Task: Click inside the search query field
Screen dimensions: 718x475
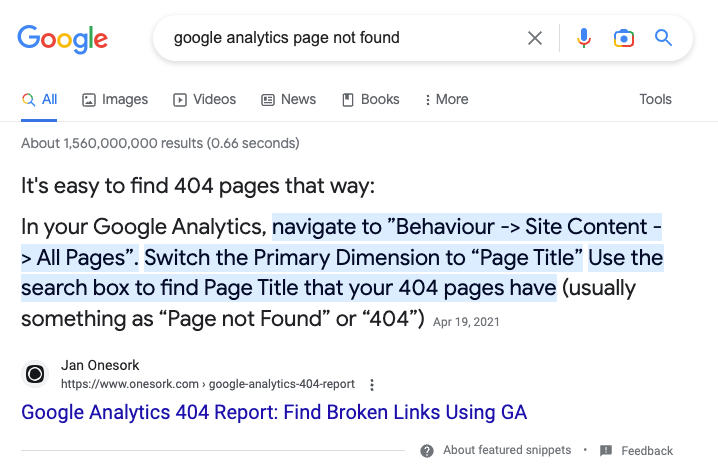Action: 343,38
